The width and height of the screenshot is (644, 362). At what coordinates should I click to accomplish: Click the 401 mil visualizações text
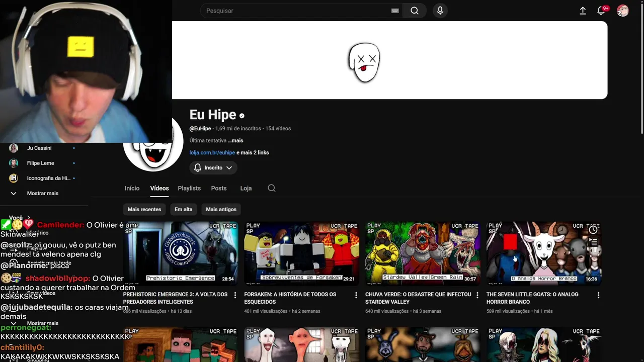[x=266, y=311]
